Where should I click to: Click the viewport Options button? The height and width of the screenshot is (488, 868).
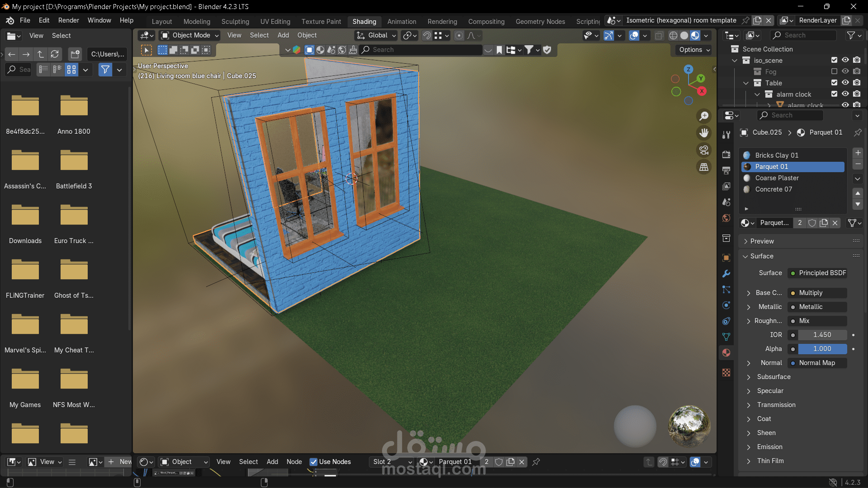(694, 50)
